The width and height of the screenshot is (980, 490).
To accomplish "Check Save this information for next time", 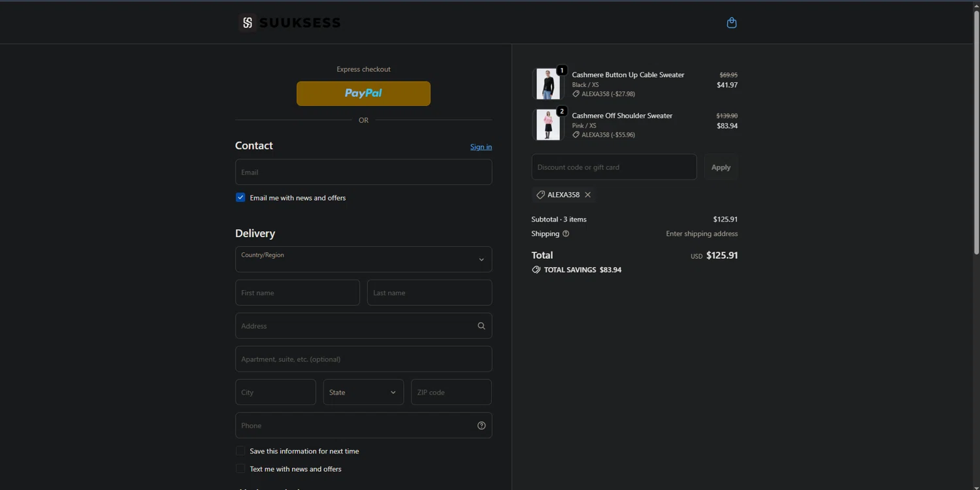I will 240,451.
